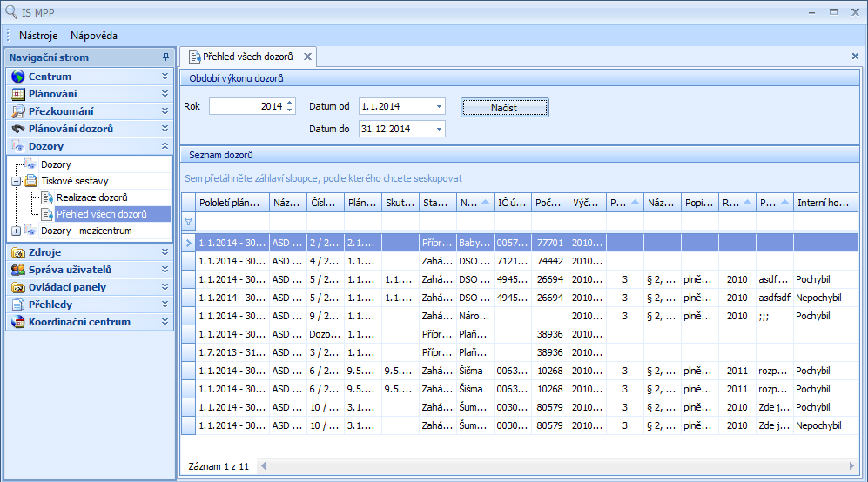Select Tiskové sestavy tree item
868x482 pixels.
(x=75, y=181)
